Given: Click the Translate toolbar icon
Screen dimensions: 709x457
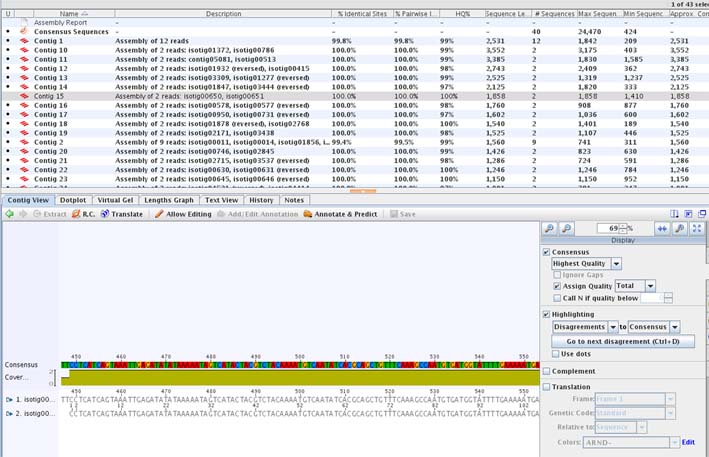Looking at the screenshot, I should [x=105, y=214].
